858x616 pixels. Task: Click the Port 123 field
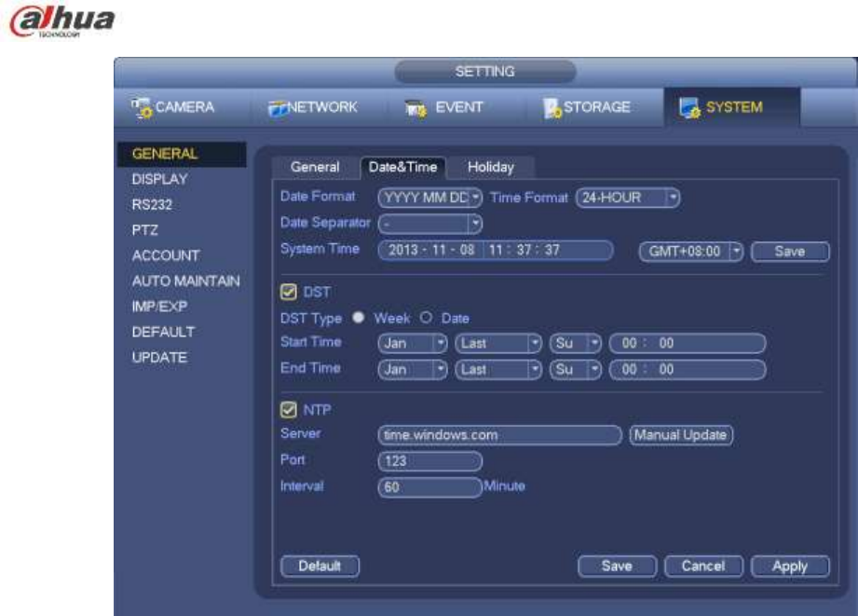pos(430,461)
